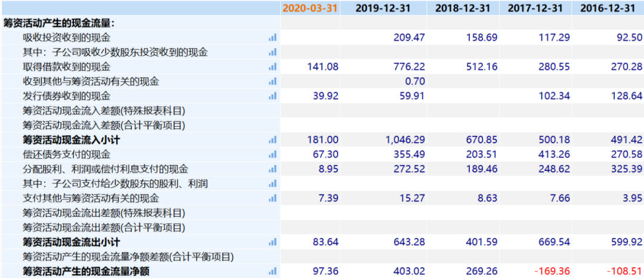The width and height of the screenshot is (644, 278).
Task: Click the cell value 643.28
Action: 408,242
